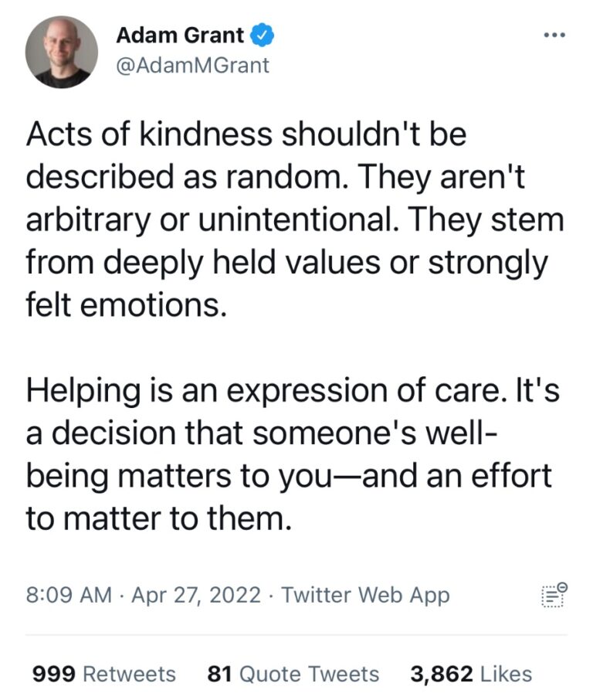
Task: Show the Quote Tweets list
Action: click(309, 674)
